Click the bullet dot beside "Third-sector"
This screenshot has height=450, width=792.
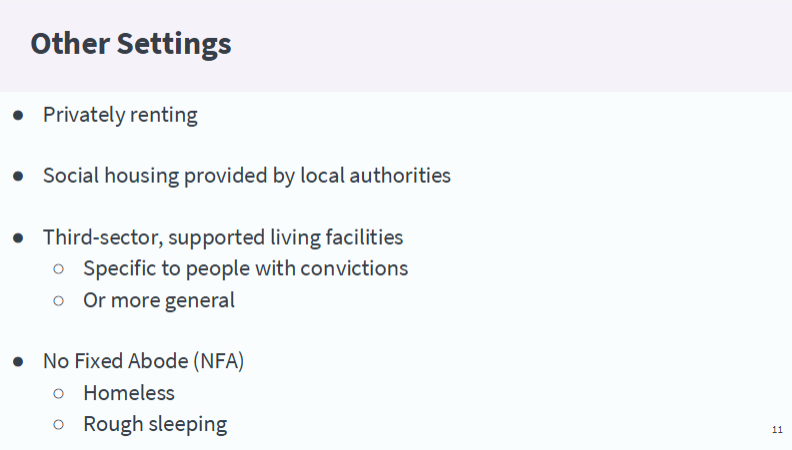[18, 238]
